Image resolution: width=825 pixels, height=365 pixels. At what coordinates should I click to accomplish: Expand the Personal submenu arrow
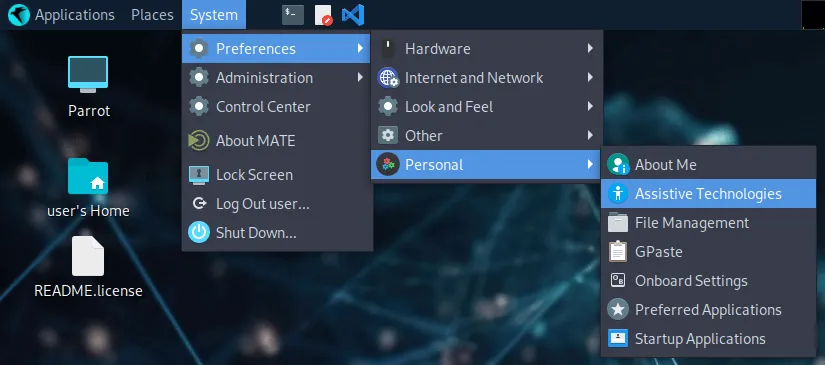(x=590, y=165)
